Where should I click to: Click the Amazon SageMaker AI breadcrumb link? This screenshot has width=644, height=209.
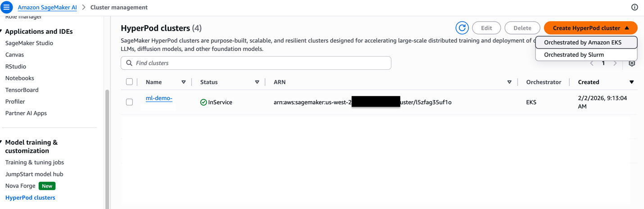pos(47,7)
